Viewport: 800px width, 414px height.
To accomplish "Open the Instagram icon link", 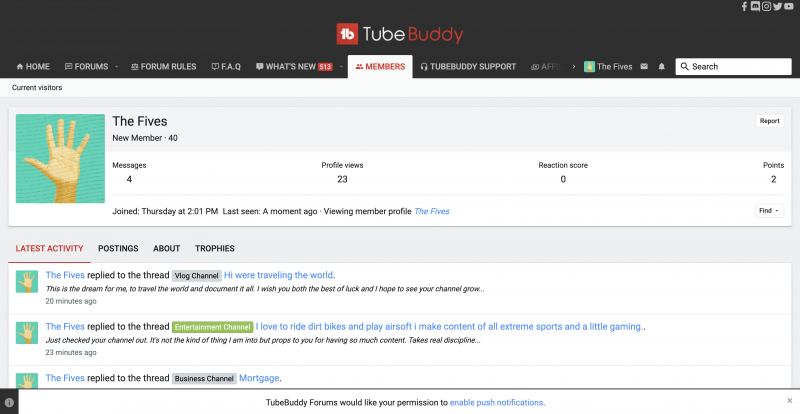I will point(766,7).
